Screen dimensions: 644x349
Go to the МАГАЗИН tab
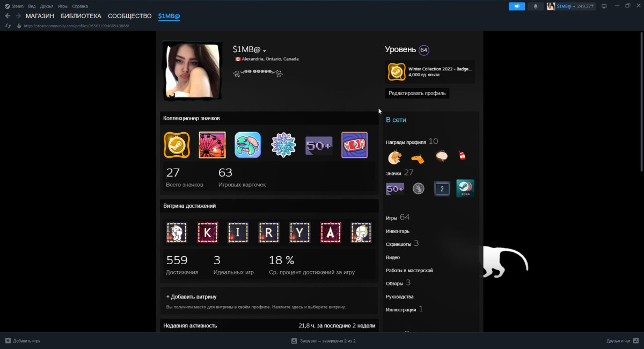pos(40,16)
